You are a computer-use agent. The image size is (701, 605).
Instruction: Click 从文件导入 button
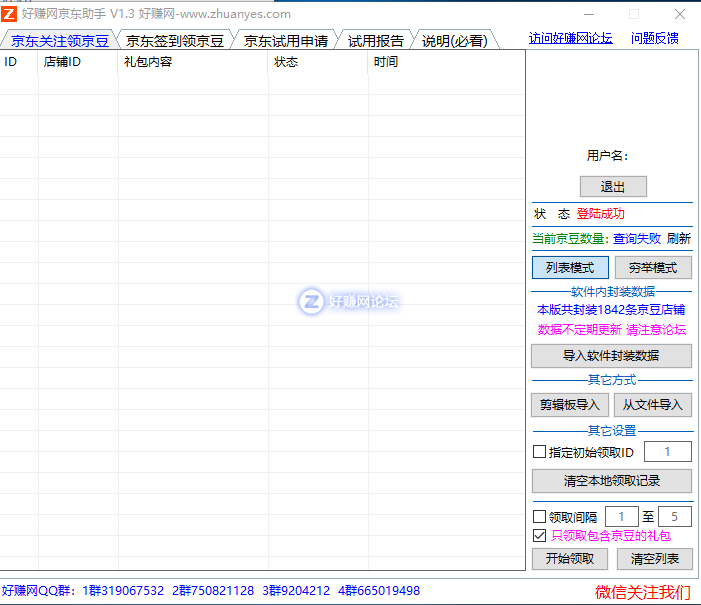[x=653, y=405]
